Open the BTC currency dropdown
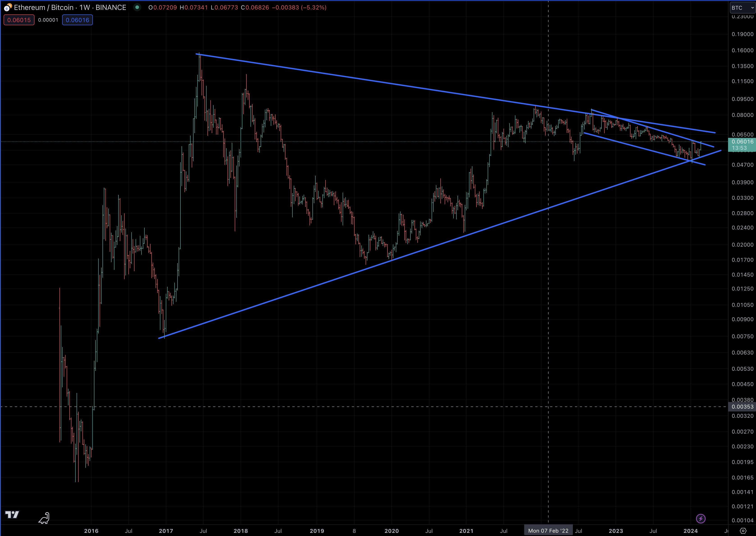Image resolution: width=756 pixels, height=536 pixels. 742,8
